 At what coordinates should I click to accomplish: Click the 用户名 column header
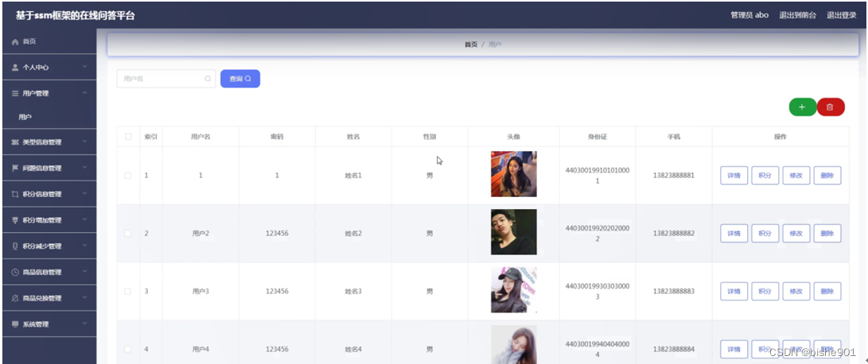click(x=200, y=137)
